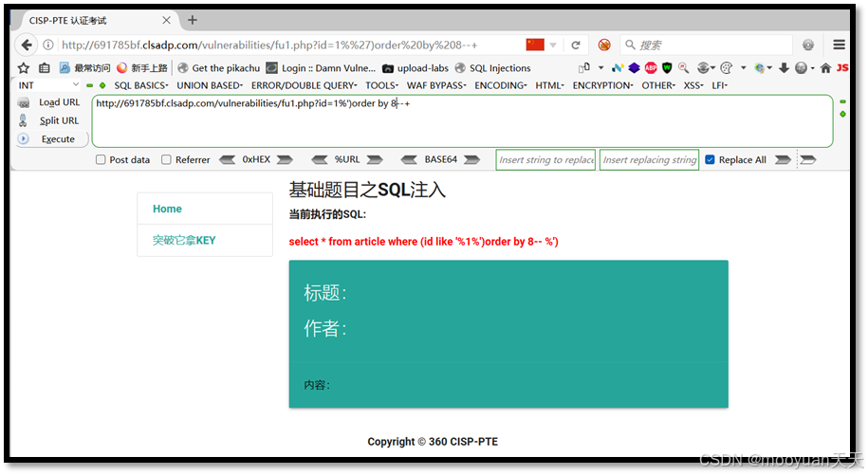This screenshot has height=475, width=868.
Task: Open the downloads arrow icon
Action: tap(784, 68)
